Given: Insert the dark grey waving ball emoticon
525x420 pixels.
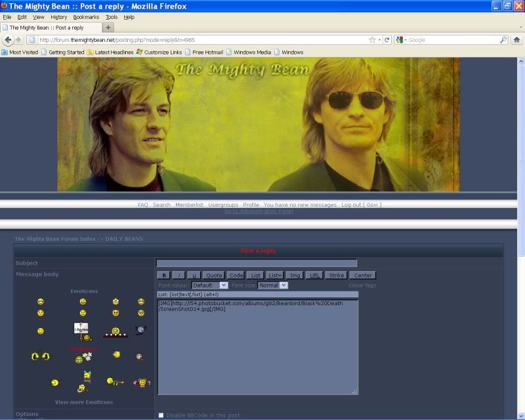Looking at the screenshot, I should click(x=140, y=330).
